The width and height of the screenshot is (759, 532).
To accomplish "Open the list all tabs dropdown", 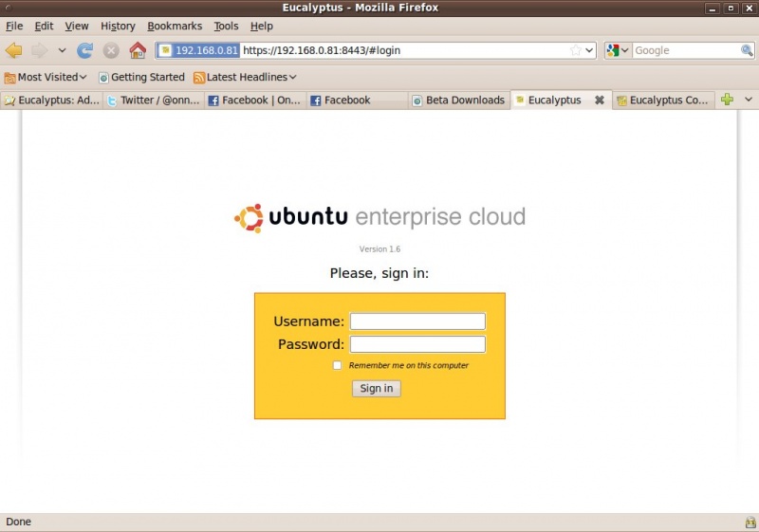I will (748, 100).
